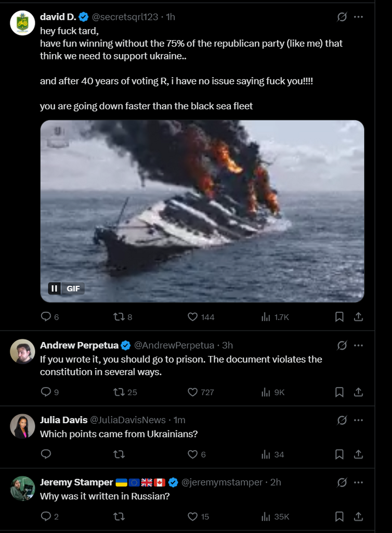
Task: Repost david D.'s sinking ship post
Action: pyautogui.click(x=119, y=316)
